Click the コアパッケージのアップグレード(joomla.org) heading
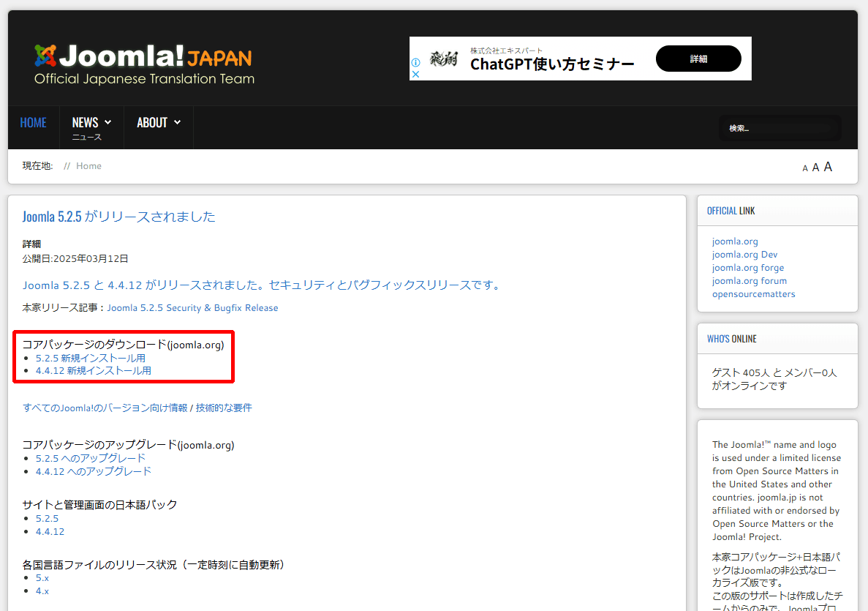This screenshot has height=611, width=868. click(128, 445)
